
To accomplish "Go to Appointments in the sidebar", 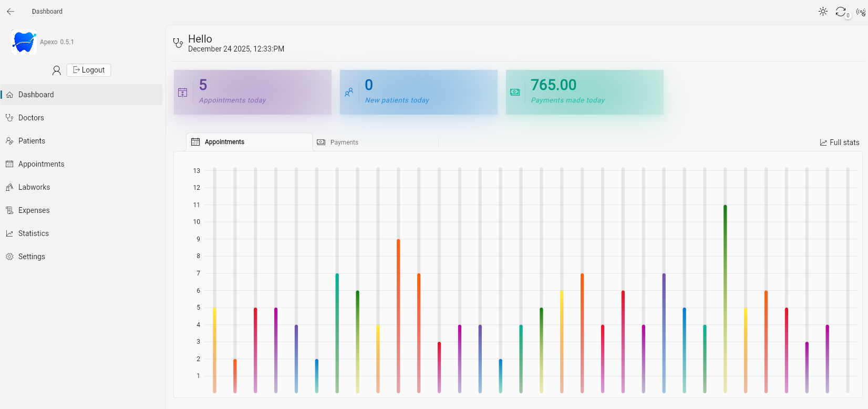I will (81, 164).
